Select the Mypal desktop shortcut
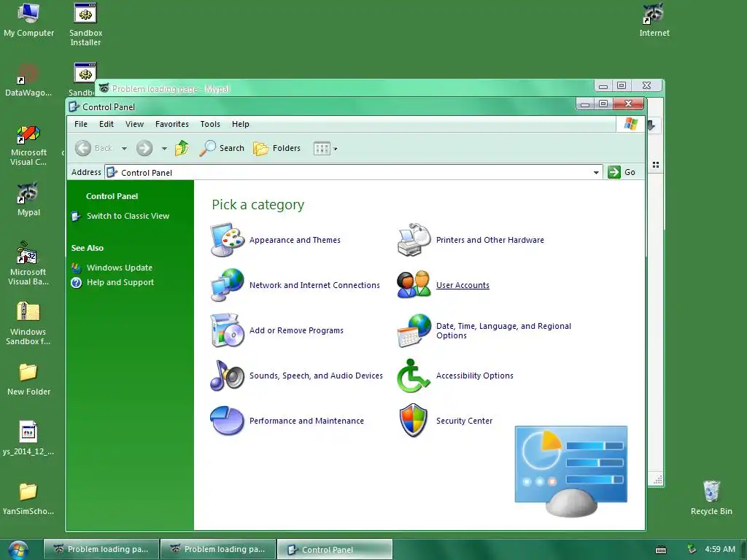Screen dimensions: 747x560 coord(28,199)
